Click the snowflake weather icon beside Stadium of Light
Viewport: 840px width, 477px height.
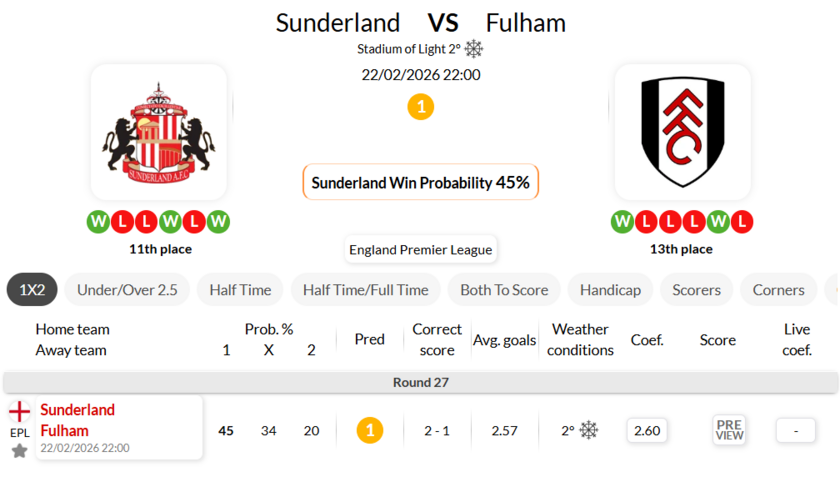pos(474,49)
